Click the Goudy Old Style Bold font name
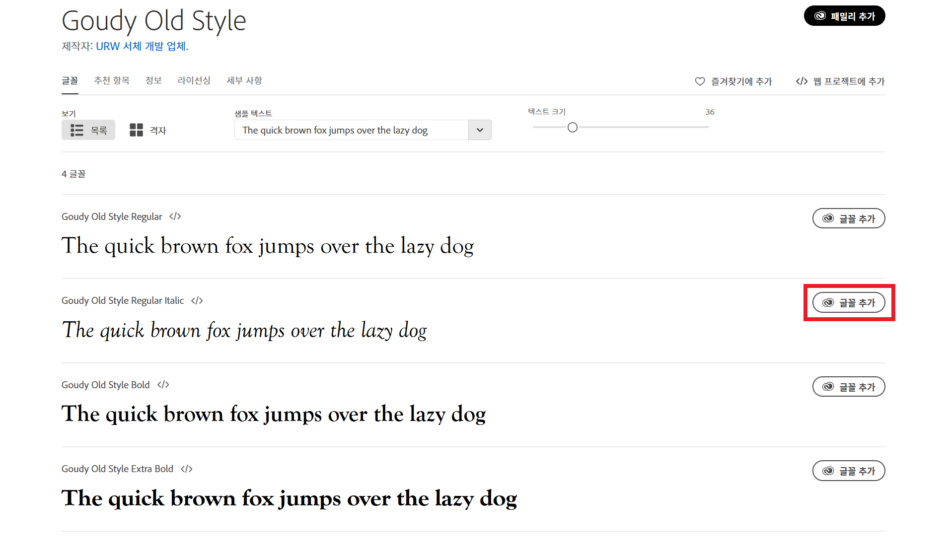This screenshot has width=948, height=560. [x=106, y=385]
